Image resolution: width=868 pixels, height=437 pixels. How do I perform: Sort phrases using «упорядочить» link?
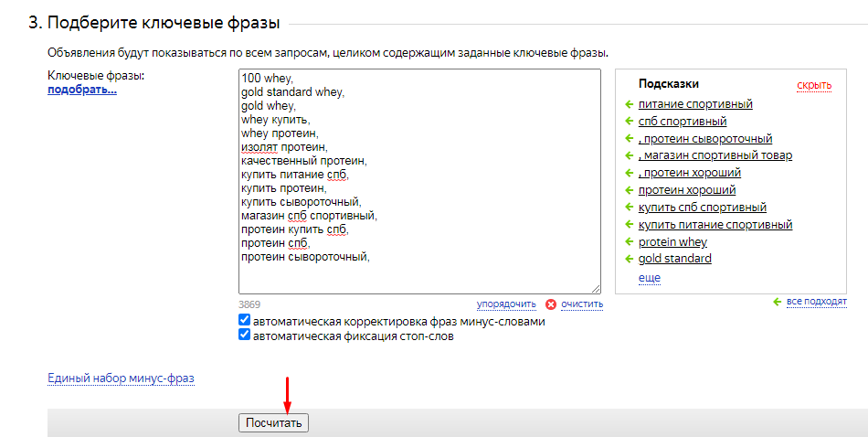(505, 304)
